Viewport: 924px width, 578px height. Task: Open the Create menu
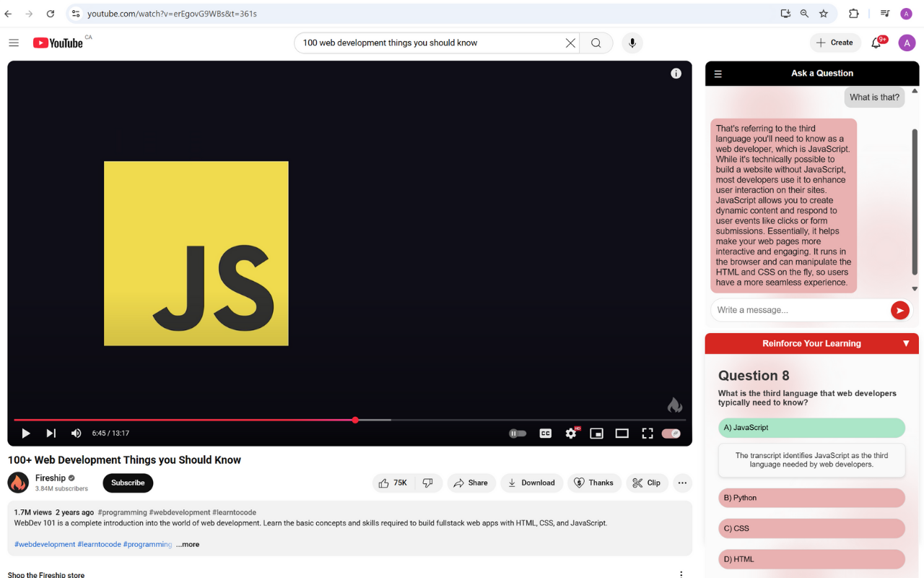(835, 43)
